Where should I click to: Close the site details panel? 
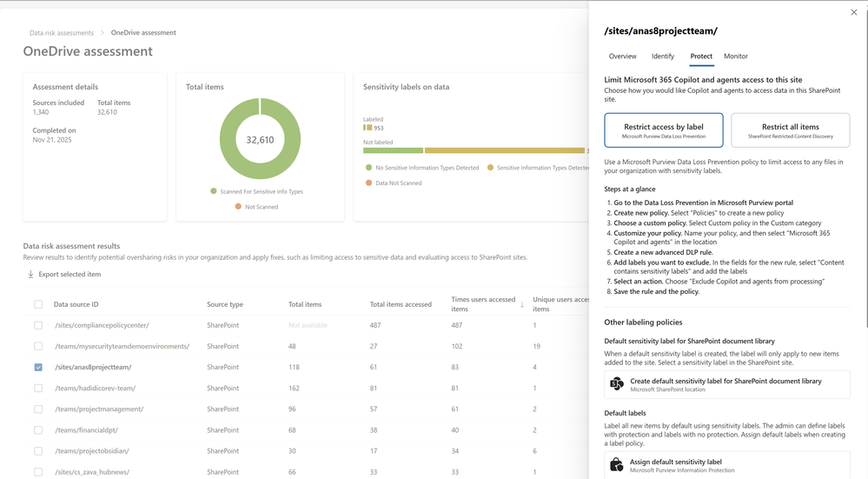tap(853, 13)
